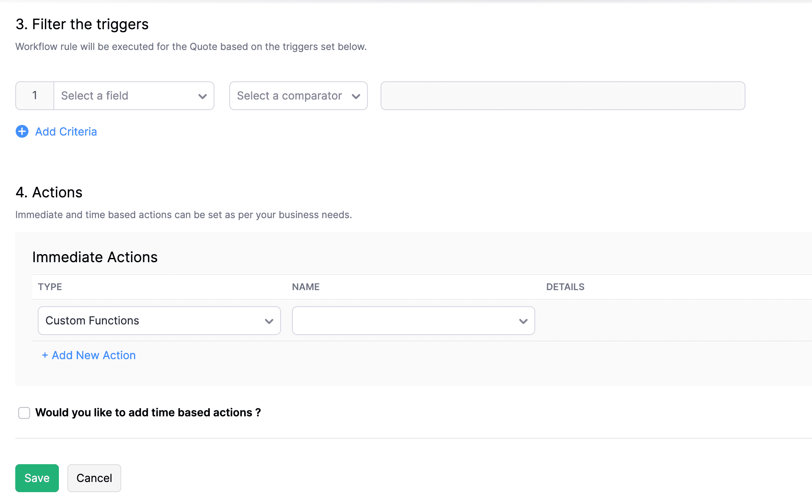Click the blue plus icon beside Add Criteria
812x504 pixels.
tap(22, 131)
